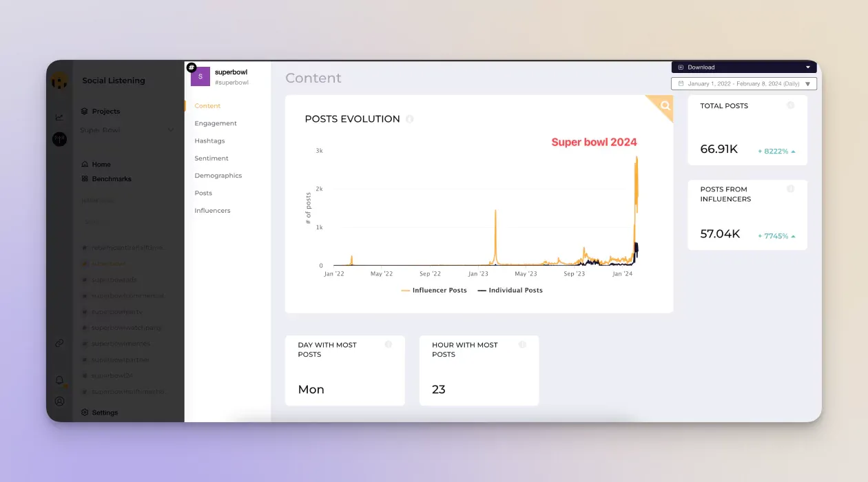Toggle Influencer Posts series in chart legend
868x482 pixels.
click(434, 291)
